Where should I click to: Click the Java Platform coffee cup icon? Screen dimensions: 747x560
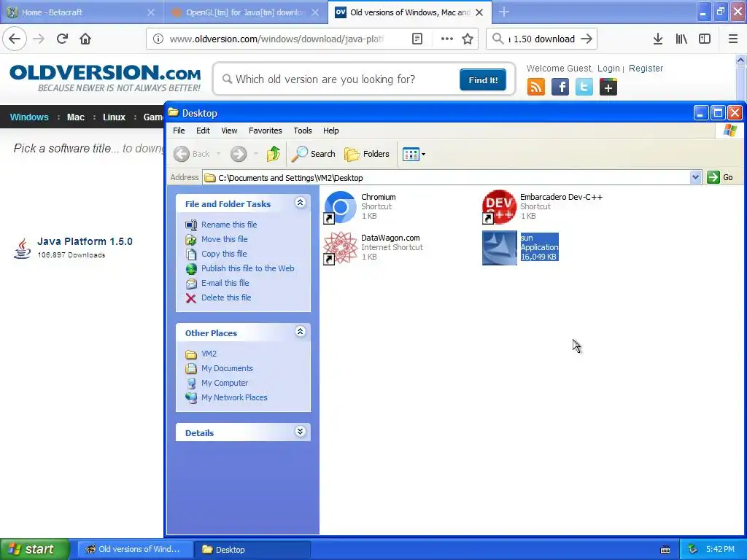click(x=22, y=248)
